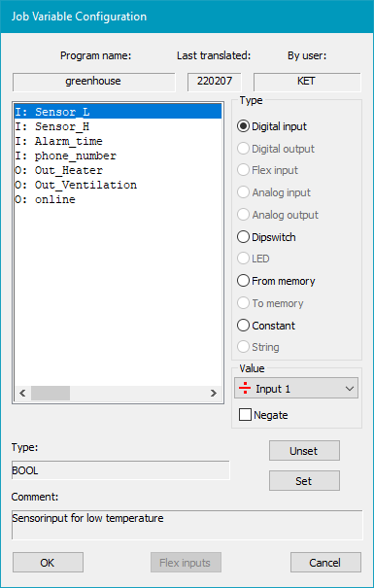Choose the To memory radio option
374x588 pixels.
(243, 303)
